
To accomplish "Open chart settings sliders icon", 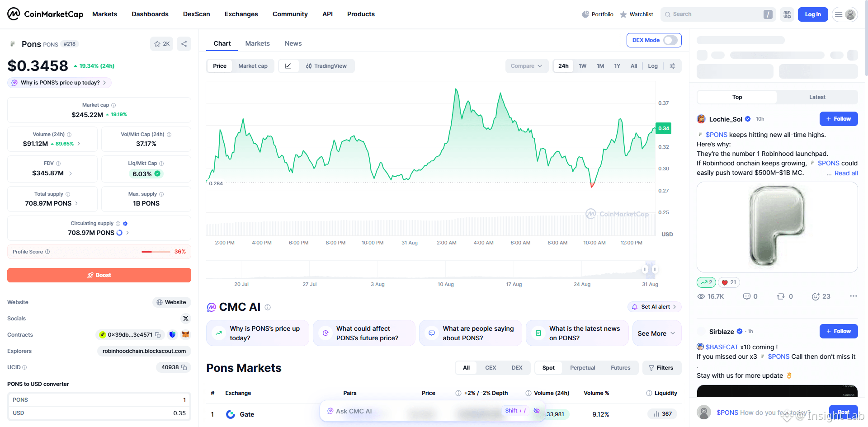I will 672,66.
